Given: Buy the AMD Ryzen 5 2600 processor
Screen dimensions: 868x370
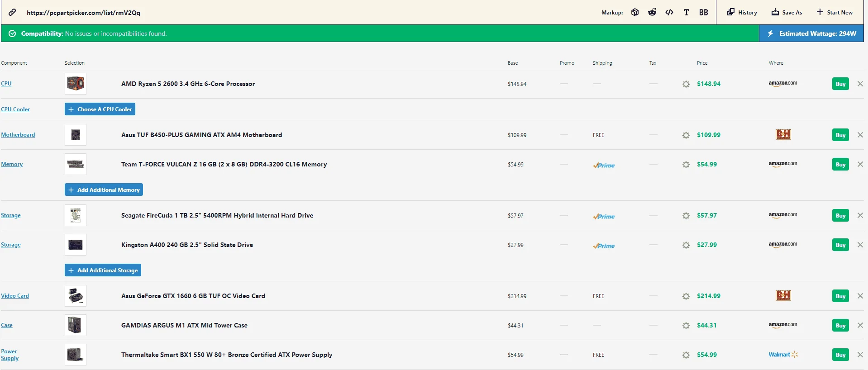Looking at the screenshot, I should pyautogui.click(x=840, y=84).
